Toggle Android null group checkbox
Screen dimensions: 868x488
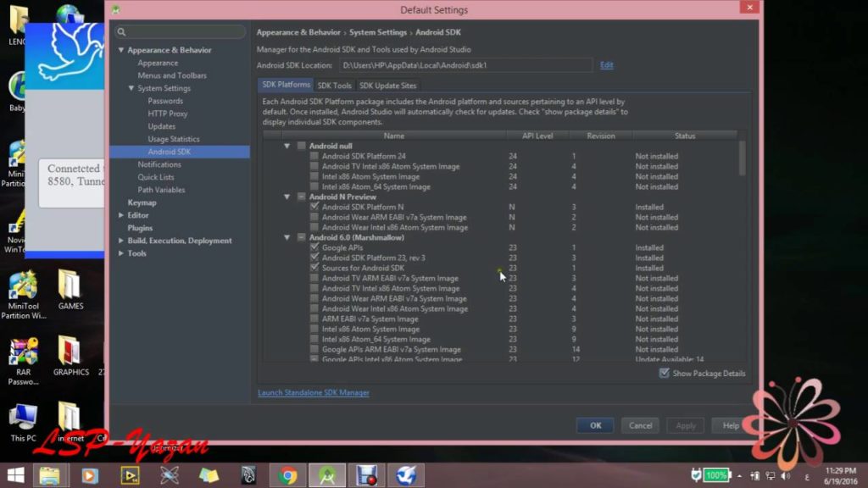point(301,146)
